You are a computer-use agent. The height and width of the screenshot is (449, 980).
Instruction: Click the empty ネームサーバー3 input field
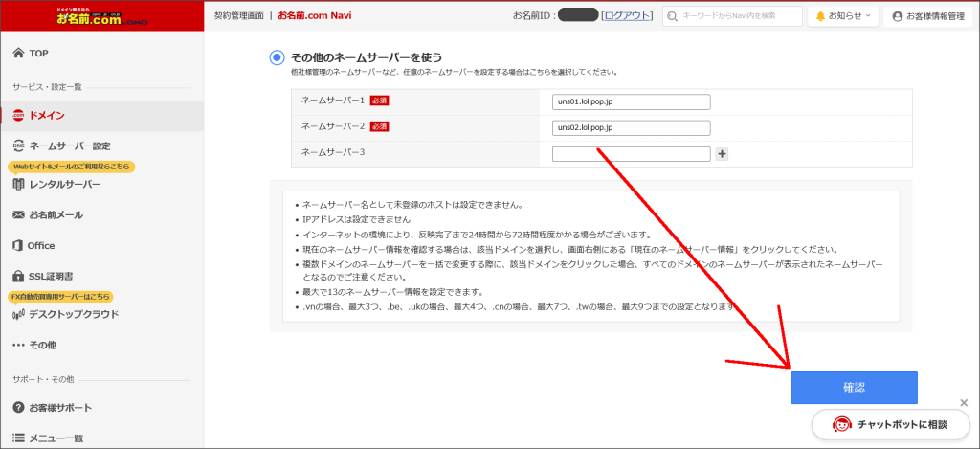[632, 154]
